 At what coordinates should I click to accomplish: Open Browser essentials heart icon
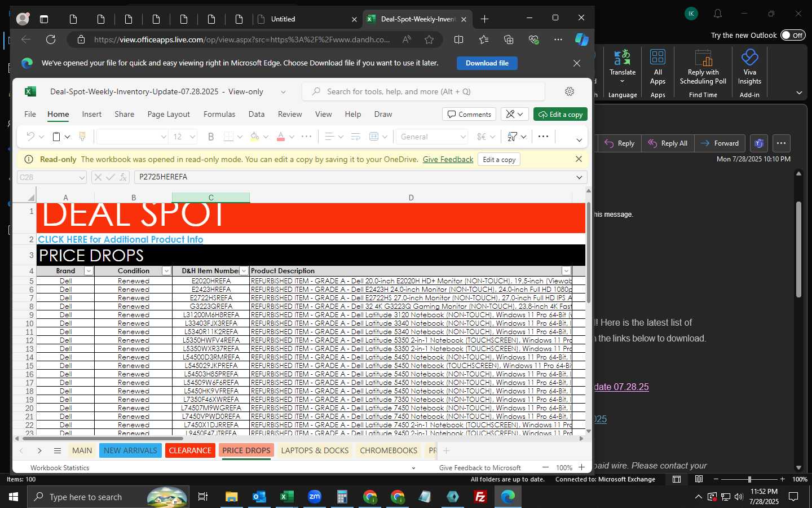point(533,40)
